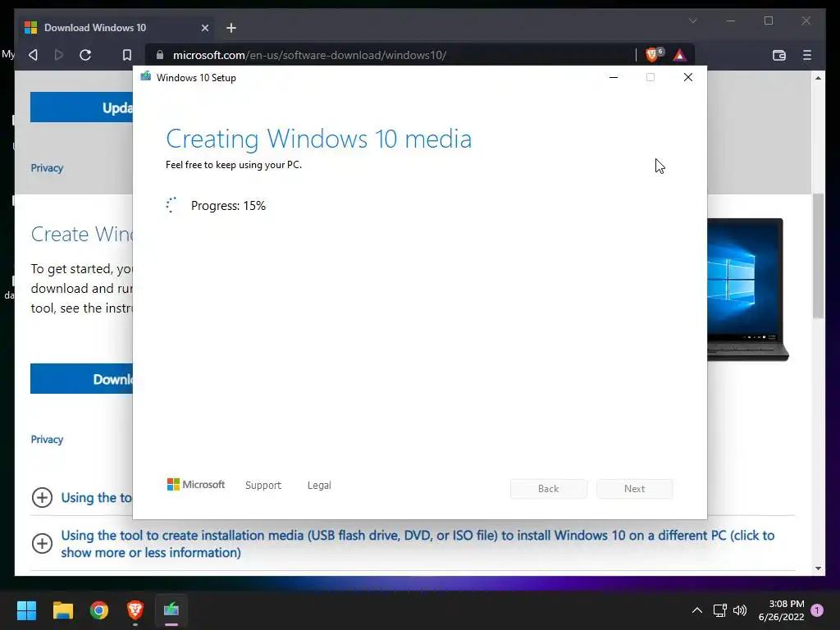Open network status tray icon

point(720,610)
